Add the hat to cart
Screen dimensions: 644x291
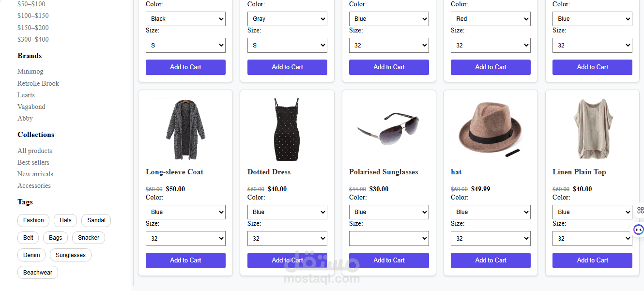click(491, 260)
